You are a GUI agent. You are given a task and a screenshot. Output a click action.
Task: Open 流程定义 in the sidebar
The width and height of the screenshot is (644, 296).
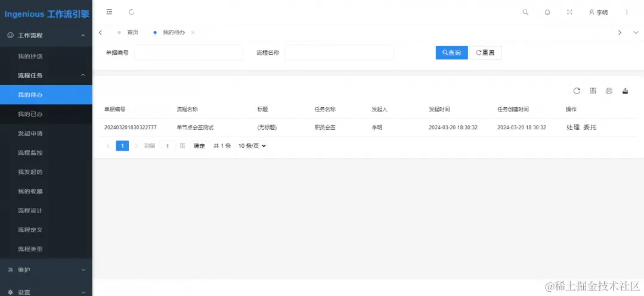(46, 229)
